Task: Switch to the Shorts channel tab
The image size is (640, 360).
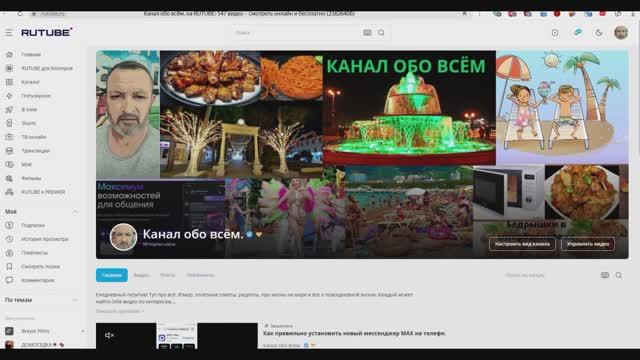Action: coord(167,275)
